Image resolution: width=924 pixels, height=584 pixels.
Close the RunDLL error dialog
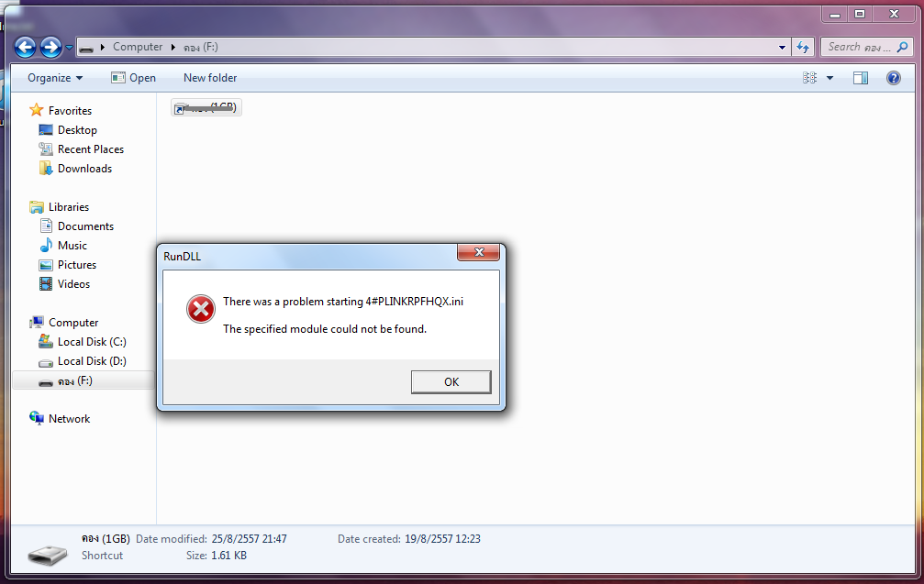(x=478, y=252)
